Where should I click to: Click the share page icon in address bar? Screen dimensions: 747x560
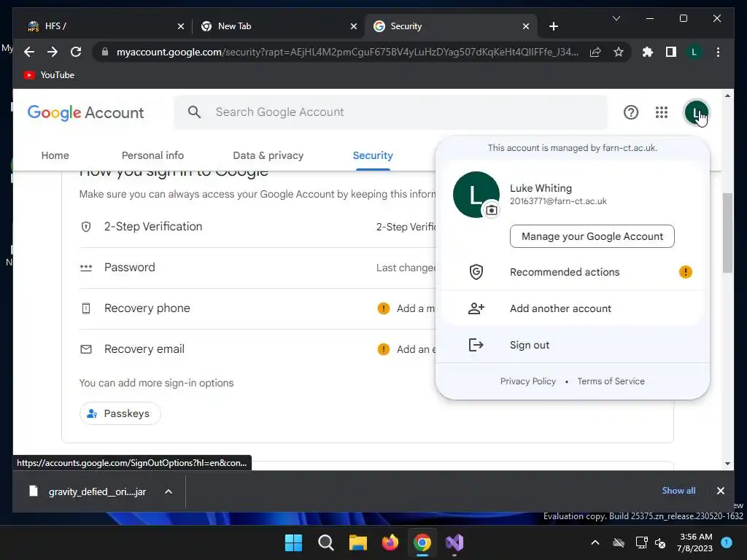pyautogui.click(x=595, y=52)
